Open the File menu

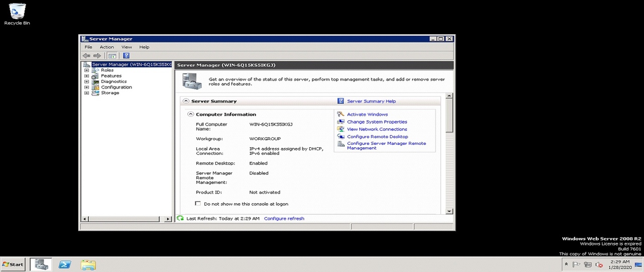pos(89,47)
